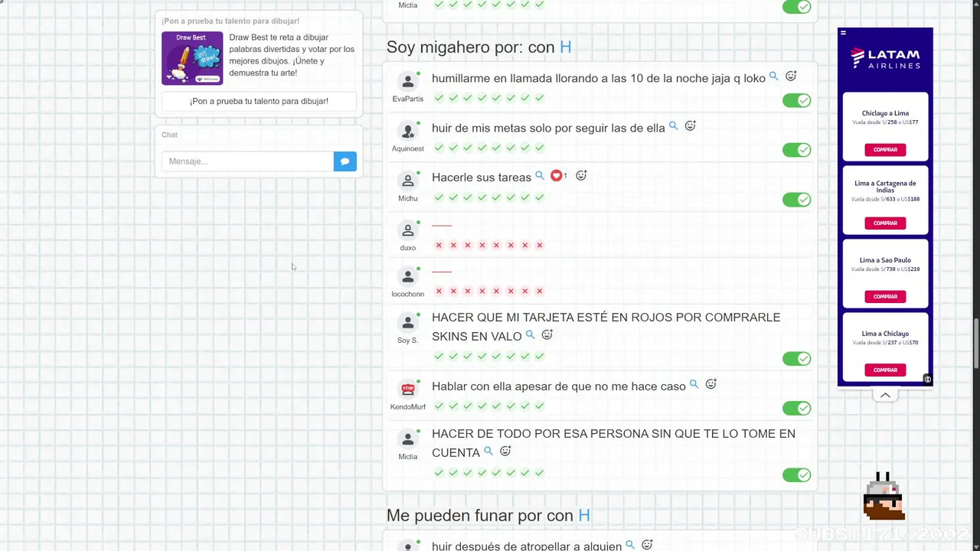Toggle validation switch for KendoMurf answer
Image resolution: width=980 pixels, height=551 pixels.
tap(796, 409)
